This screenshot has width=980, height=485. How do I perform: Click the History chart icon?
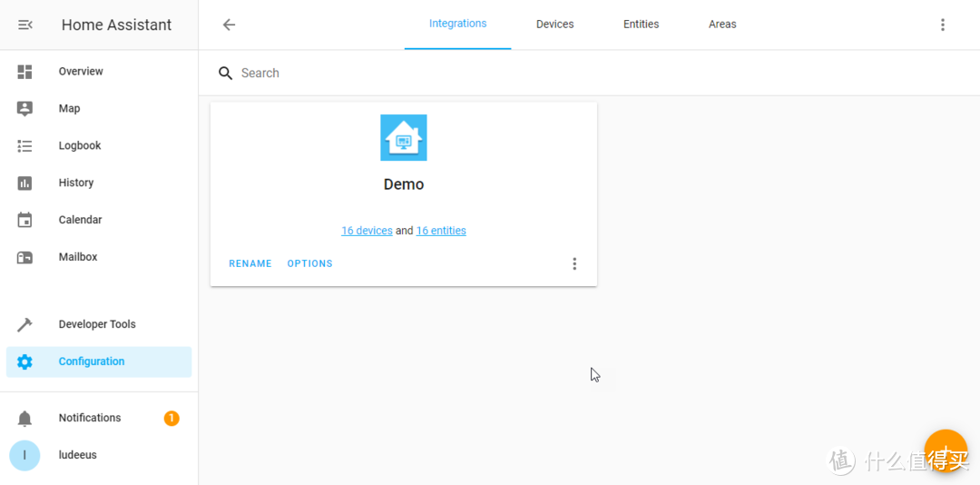point(24,183)
